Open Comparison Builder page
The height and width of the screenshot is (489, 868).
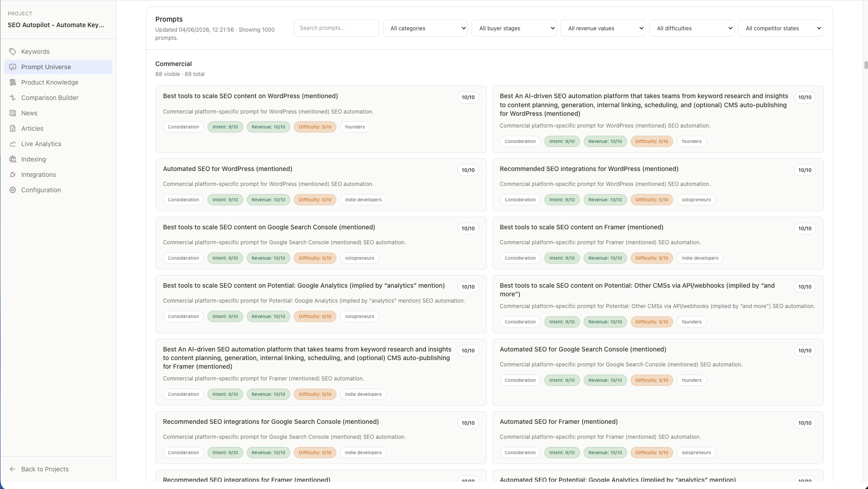click(58, 98)
